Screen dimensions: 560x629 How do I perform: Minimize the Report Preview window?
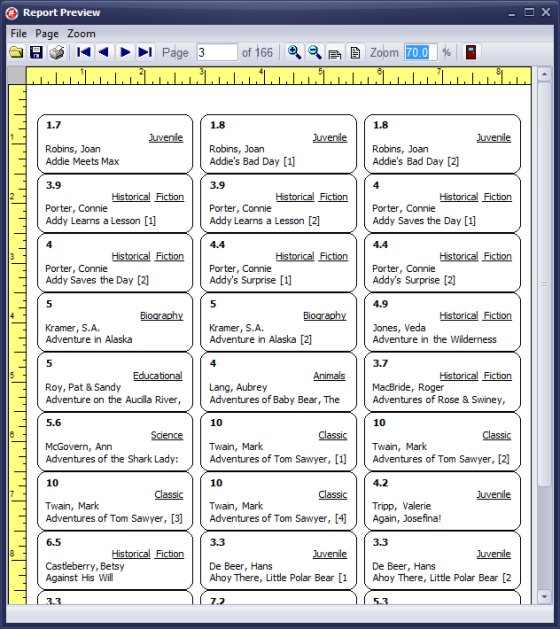[511, 13]
